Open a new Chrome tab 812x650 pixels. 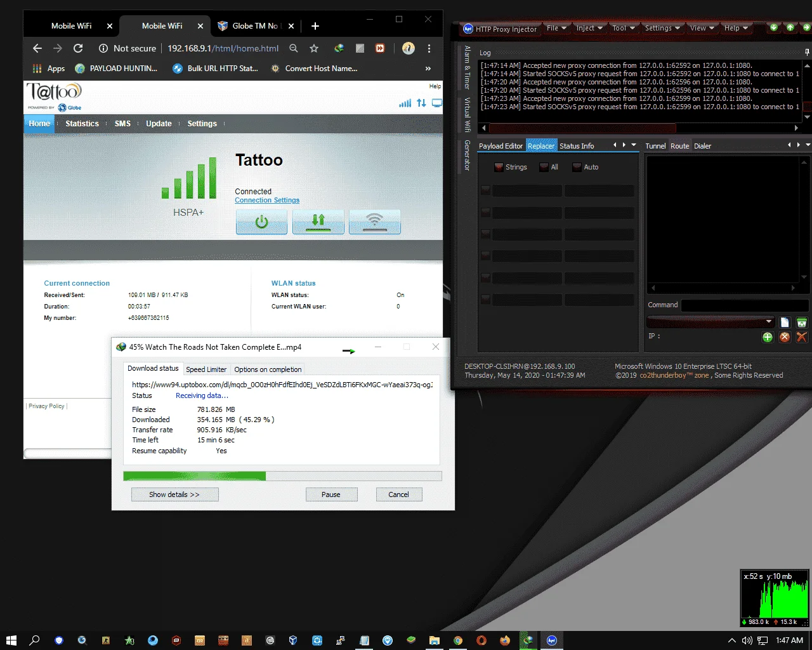tap(315, 26)
